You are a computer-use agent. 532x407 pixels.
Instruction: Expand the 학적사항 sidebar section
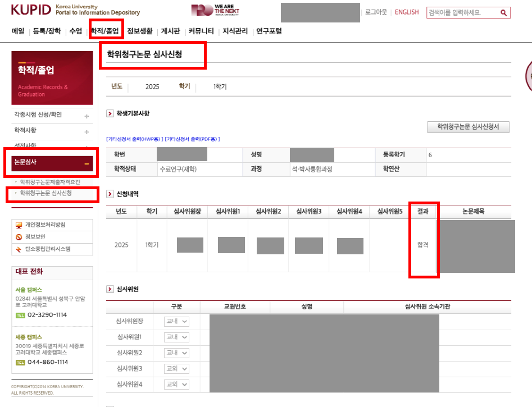(87, 132)
